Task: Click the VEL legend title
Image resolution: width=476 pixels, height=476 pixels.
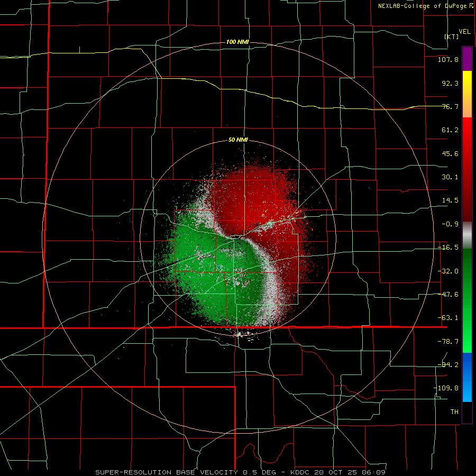Action: 464,32
